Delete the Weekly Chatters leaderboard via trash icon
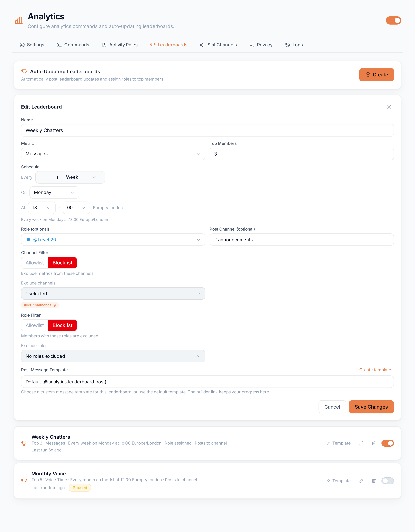Screen dimensions: 415x532 click(x=374, y=443)
